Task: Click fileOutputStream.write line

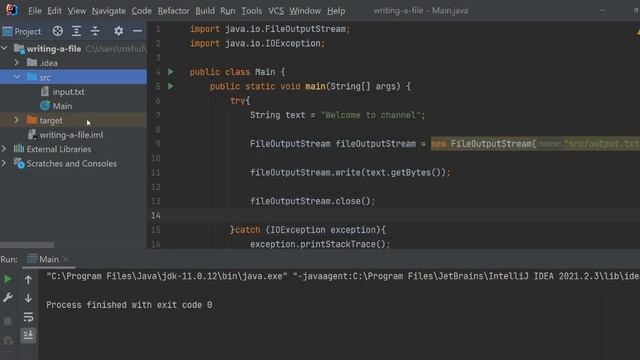Action: point(350,173)
